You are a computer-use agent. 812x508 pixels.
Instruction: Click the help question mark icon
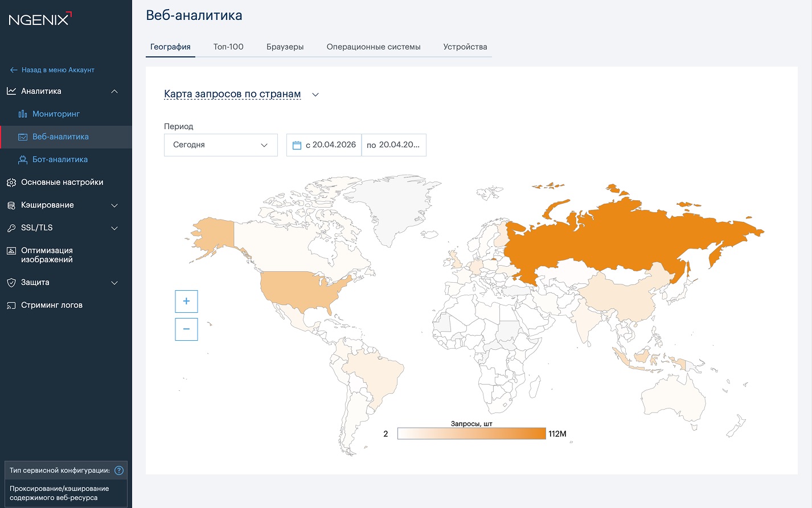[x=119, y=470]
